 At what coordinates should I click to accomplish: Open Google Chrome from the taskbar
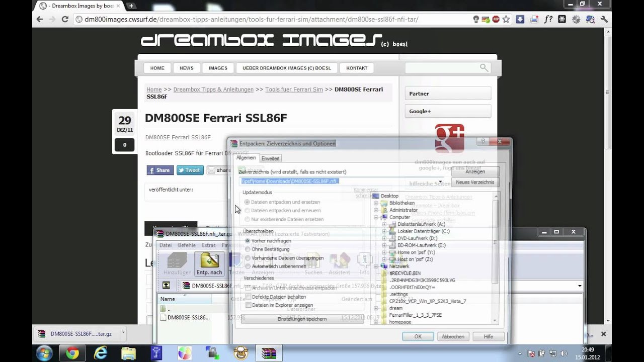72,353
